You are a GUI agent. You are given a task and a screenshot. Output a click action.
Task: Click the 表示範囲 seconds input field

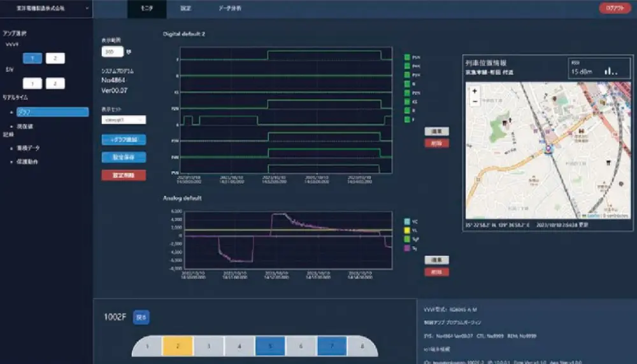112,52
